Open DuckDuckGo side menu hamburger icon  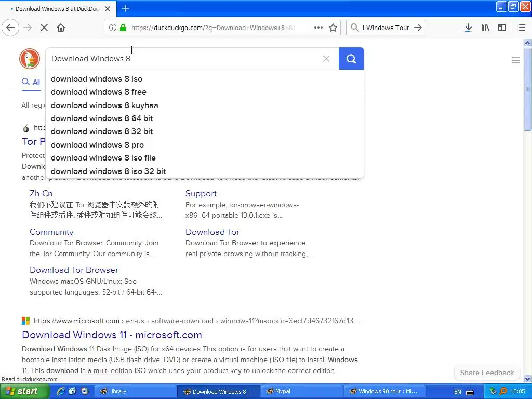pos(515,60)
